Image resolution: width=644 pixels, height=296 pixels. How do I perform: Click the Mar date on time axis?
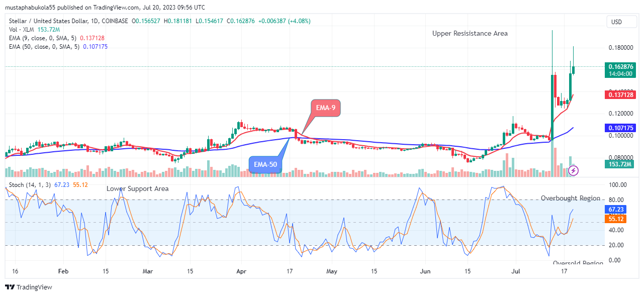(x=148, y=271)
